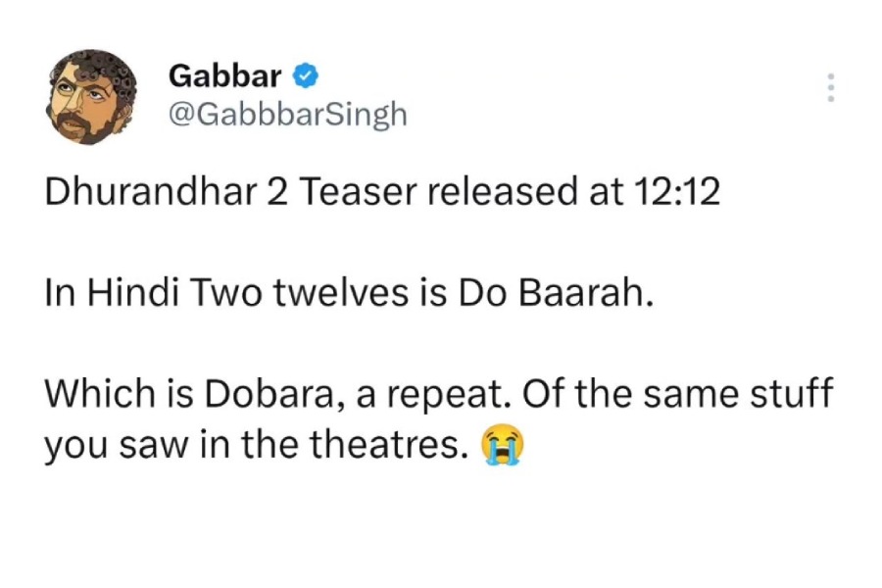
Task: Click the word "Teaser" in the first line
Action: pyautogui.click(x=351, y=192)
